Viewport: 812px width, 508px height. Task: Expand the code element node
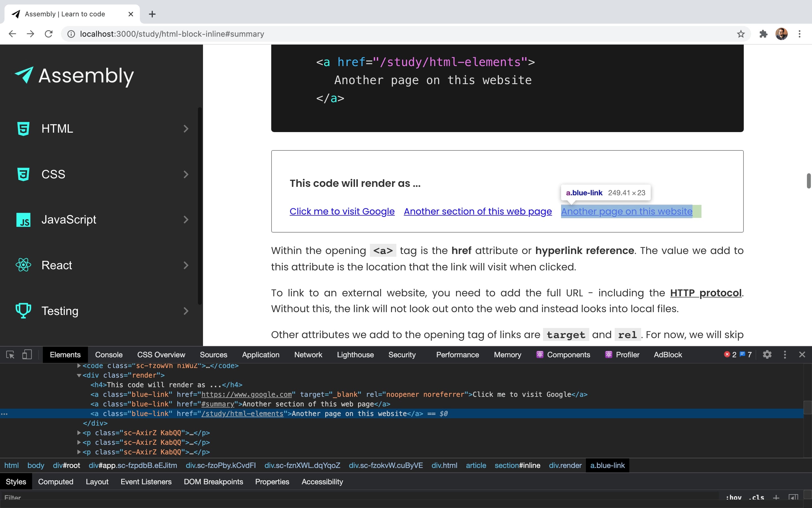coord(79,366)
